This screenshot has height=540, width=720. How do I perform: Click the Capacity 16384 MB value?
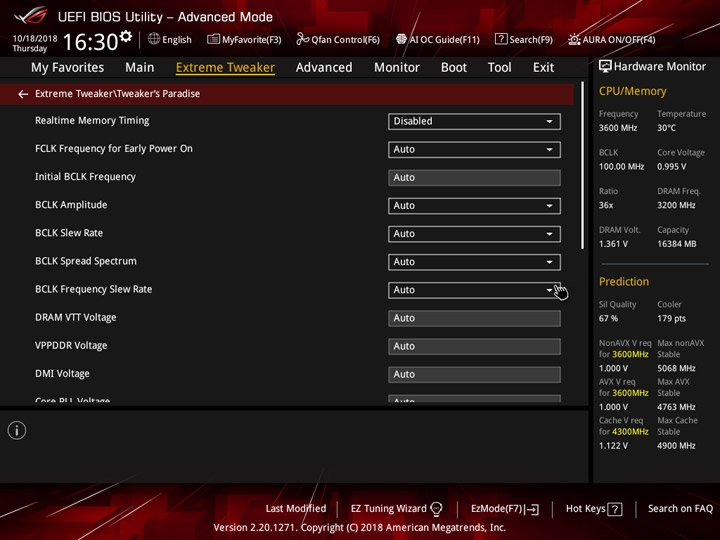[x=676, y=244]
